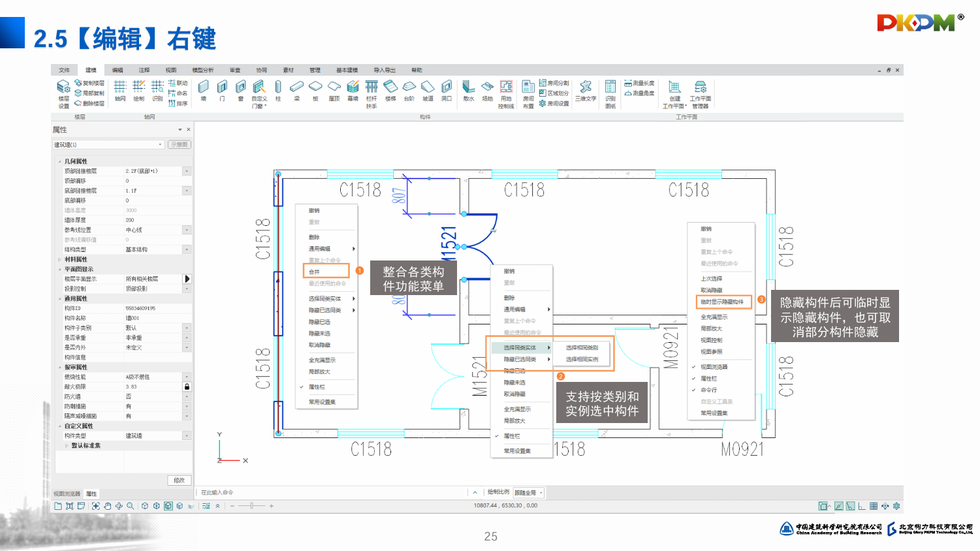Toggle 命令行 check in right context menu

tap(708, 390)
